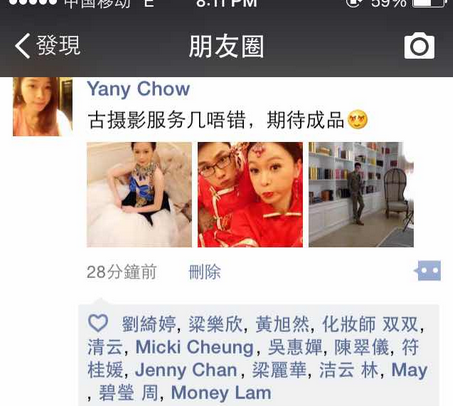Open the comment and like bubble icon

click(x=428, y=270)
